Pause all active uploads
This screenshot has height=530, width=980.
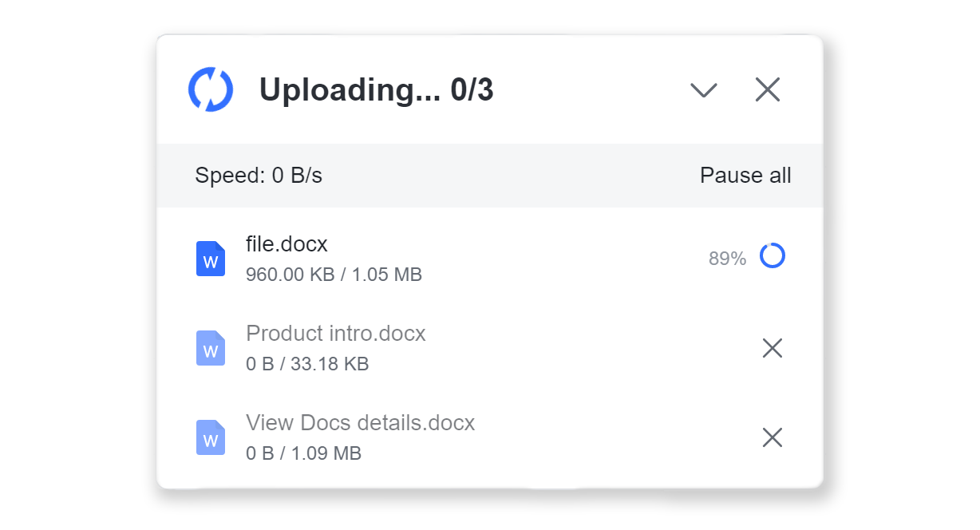[745, 175]
